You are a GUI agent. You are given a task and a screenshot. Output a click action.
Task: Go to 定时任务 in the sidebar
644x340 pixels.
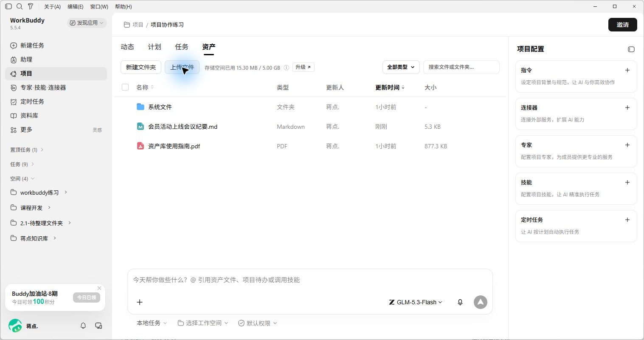(x=56, y=102)
